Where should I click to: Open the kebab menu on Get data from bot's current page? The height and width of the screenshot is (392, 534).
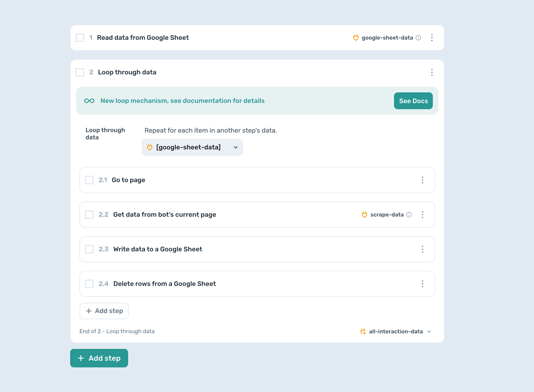pos(422,214)
